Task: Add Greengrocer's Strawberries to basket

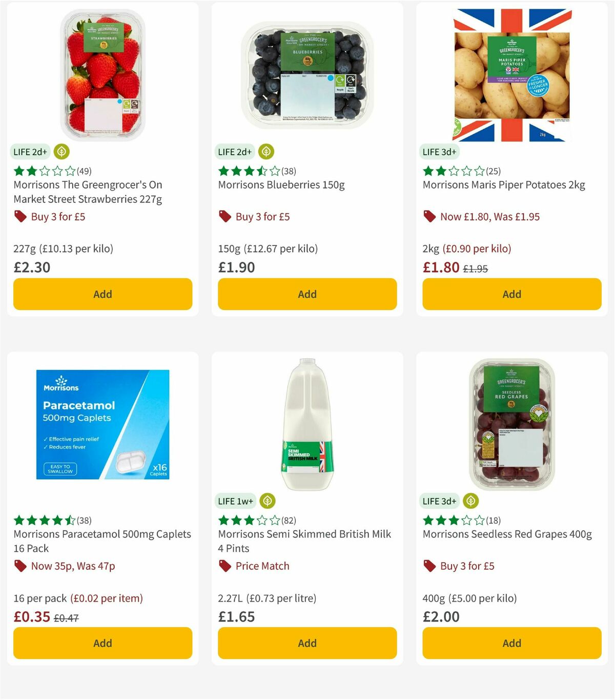Action: (x=102, y=294)
